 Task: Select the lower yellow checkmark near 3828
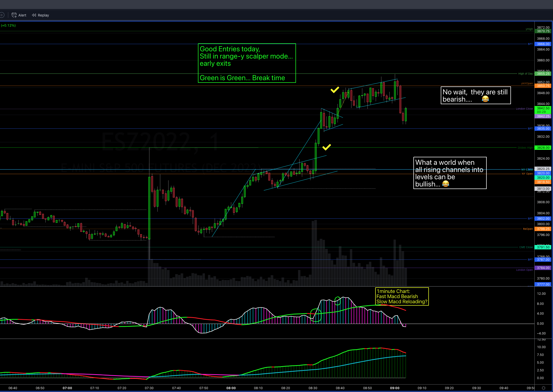[x=326, y=147]
